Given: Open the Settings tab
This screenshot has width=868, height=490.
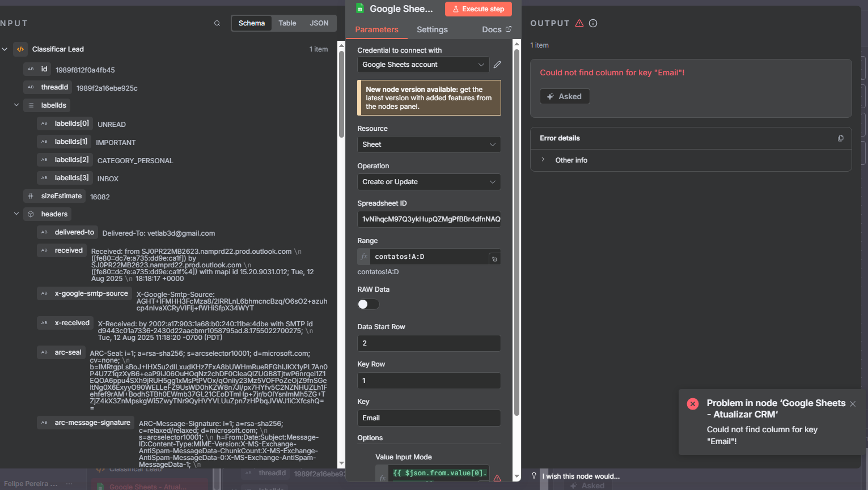Looking at the screenshot, I should [x=432, y=29].
